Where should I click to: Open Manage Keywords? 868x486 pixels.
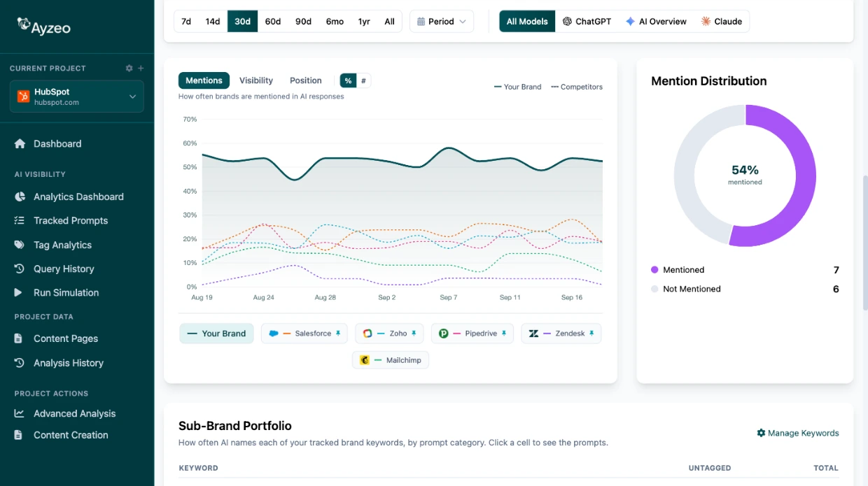(x=797, y=433)
